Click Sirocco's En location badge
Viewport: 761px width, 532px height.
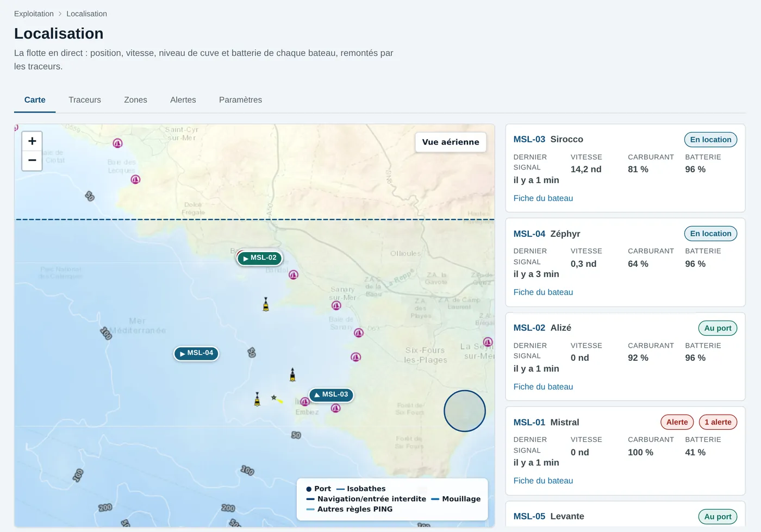point(710,140)
